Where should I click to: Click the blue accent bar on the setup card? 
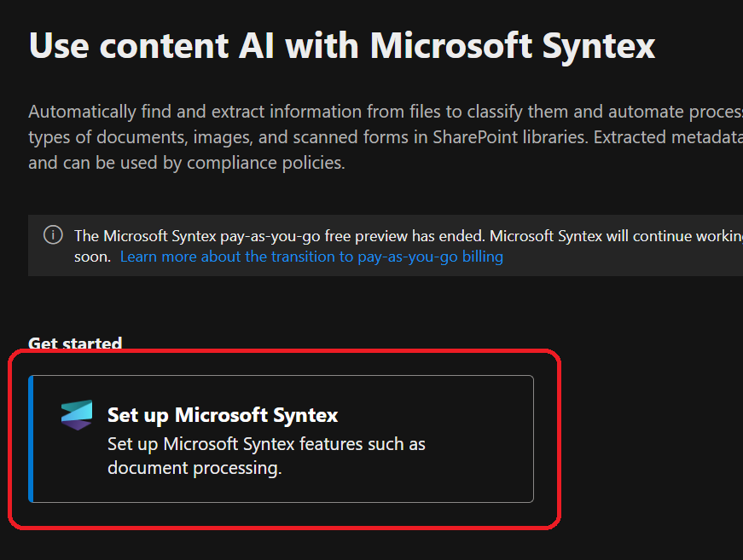[31, 438]
